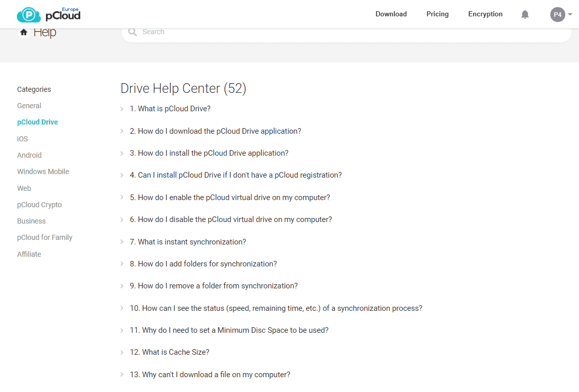The image size is (579, 392).
Task: Expand chevron for install pCloud Drive application
Action: [x=122, y=153]
